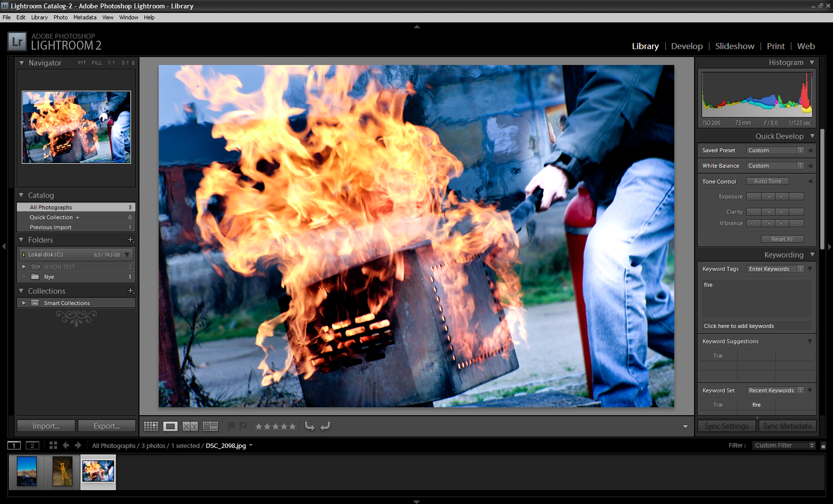Open Keyword Tags dropdown
833x504 pixels.
[x=775, y=269]
